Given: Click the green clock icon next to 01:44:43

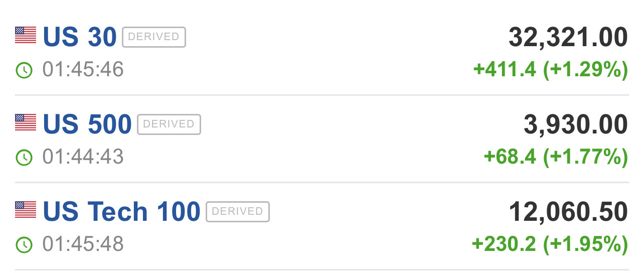Looking at the screenshot, I should [x=24, y=158].
